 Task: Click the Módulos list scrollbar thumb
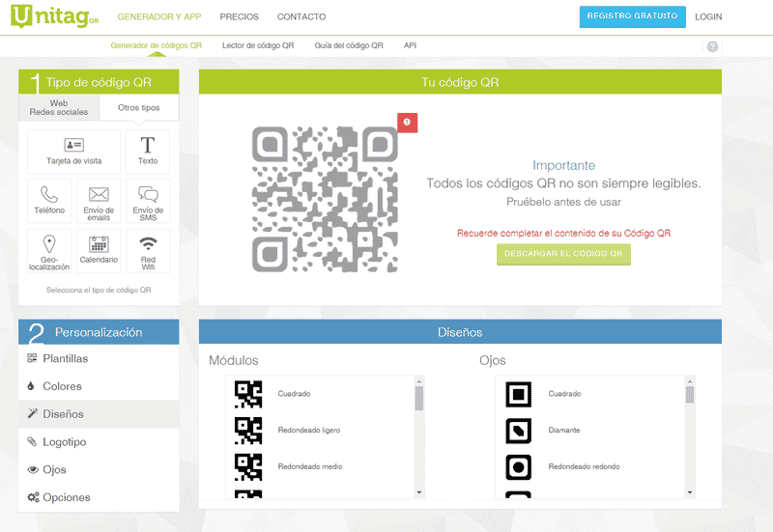coord(419,398)
